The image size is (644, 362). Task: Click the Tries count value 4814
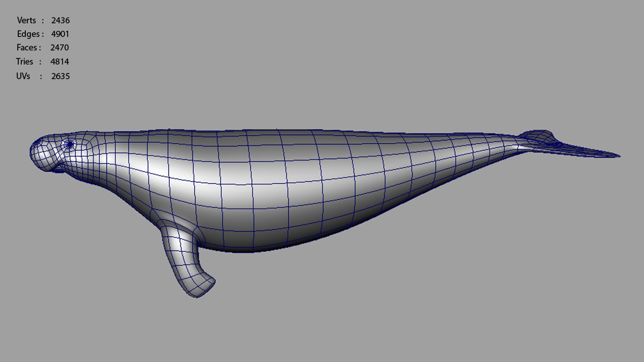pos(59,62)
